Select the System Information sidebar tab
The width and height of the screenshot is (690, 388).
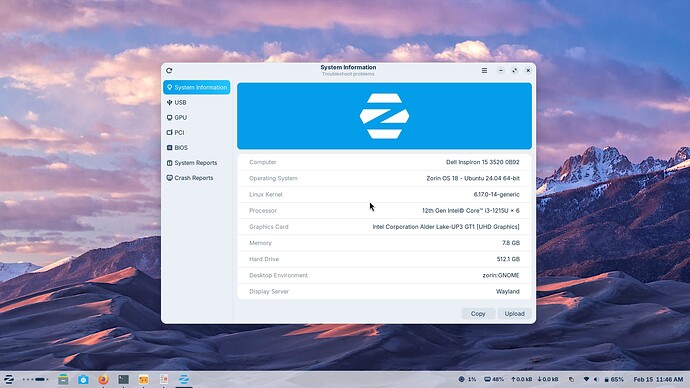click(x=196, y=87)
